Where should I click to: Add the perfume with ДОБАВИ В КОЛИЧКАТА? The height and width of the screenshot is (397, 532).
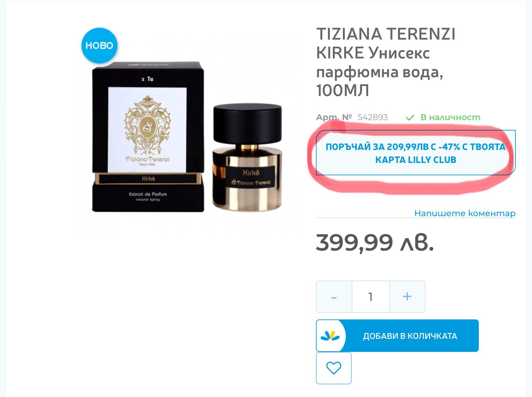(x=397, y=336)
